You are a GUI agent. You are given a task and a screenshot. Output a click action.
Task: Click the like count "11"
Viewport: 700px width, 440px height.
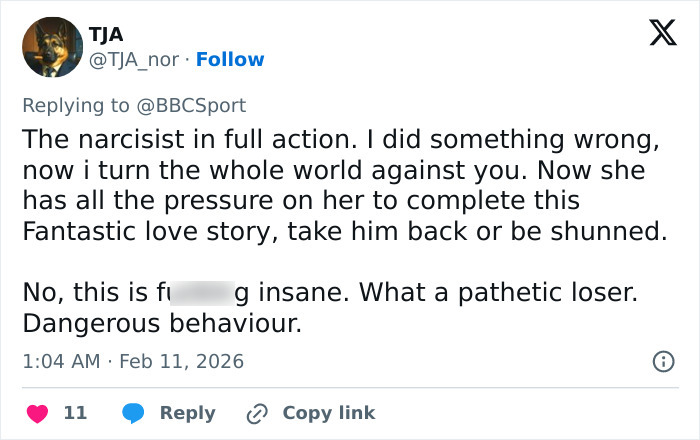tap(75, 412)
